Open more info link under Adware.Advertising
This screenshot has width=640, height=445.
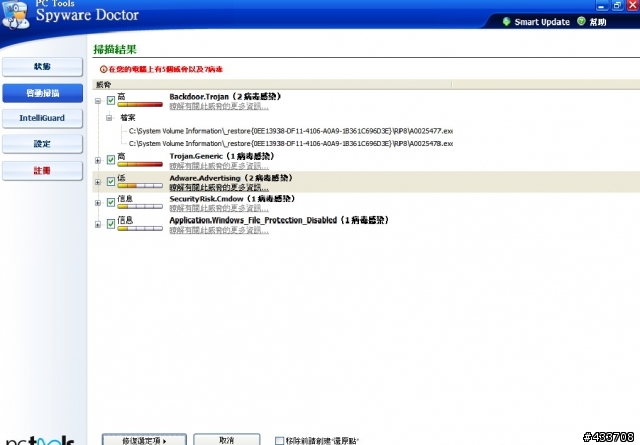219,188
